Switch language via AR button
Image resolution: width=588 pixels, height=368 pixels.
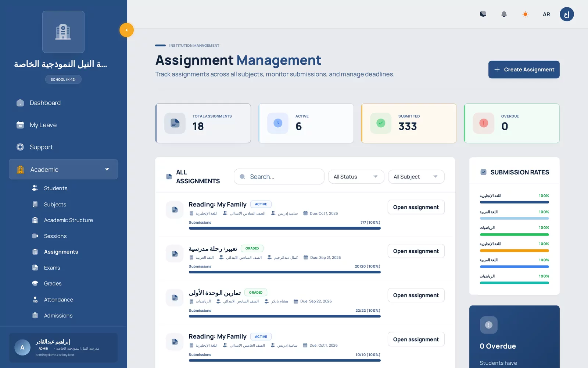(x=546, y=14)
